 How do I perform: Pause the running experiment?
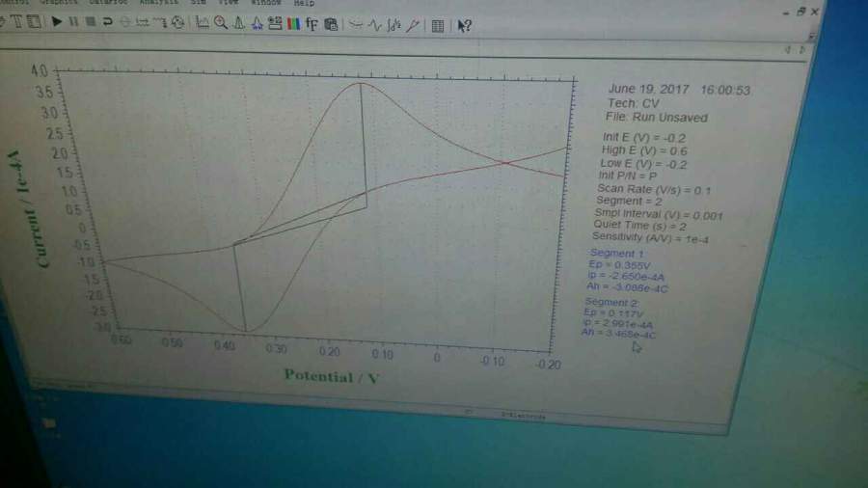(73, 22)
